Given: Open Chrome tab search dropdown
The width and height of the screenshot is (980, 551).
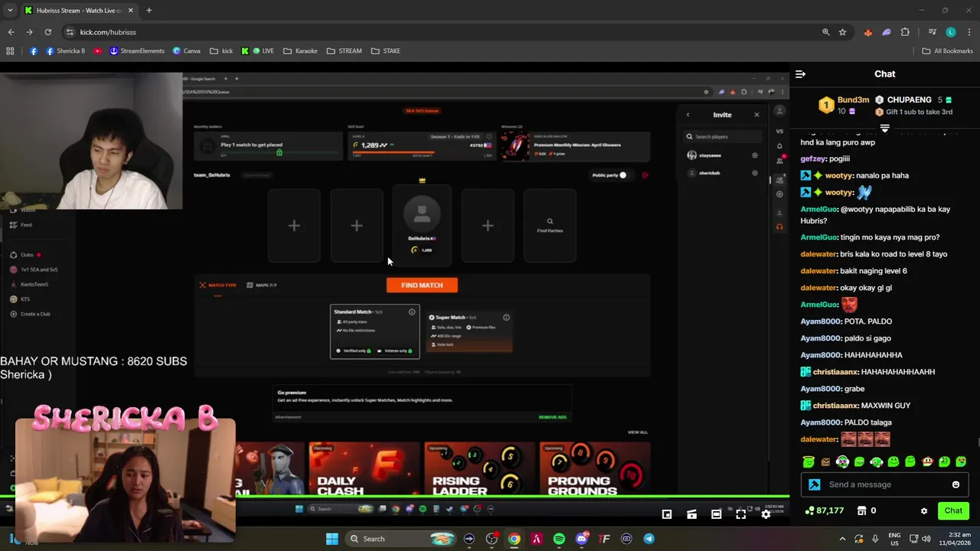Looking at the screenshot, I should pyautogui.click(x=10, y=10).
